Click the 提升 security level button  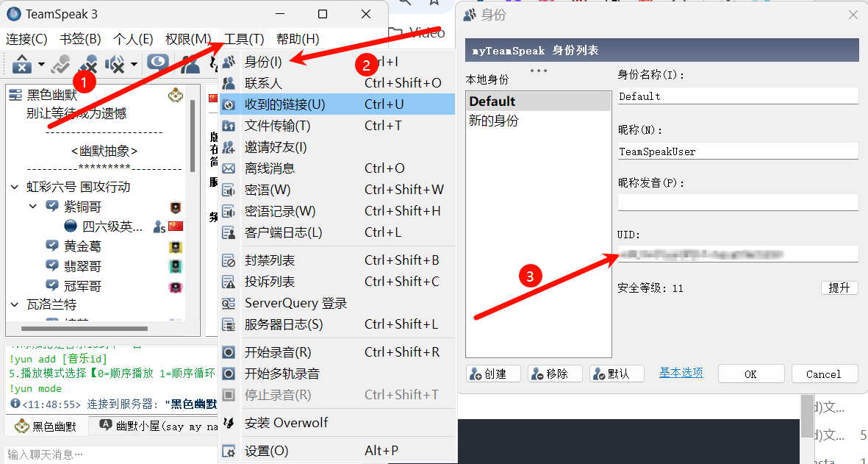[x=839, y=288]
